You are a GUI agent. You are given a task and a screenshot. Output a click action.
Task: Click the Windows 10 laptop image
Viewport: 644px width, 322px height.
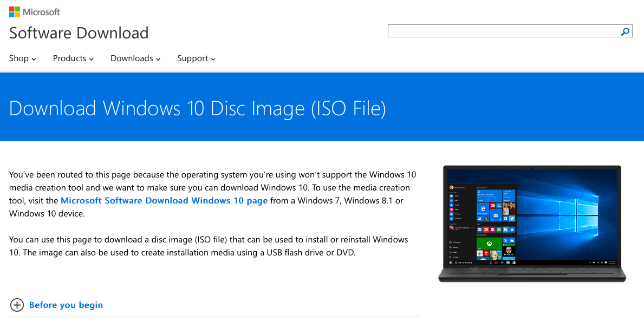532,224
